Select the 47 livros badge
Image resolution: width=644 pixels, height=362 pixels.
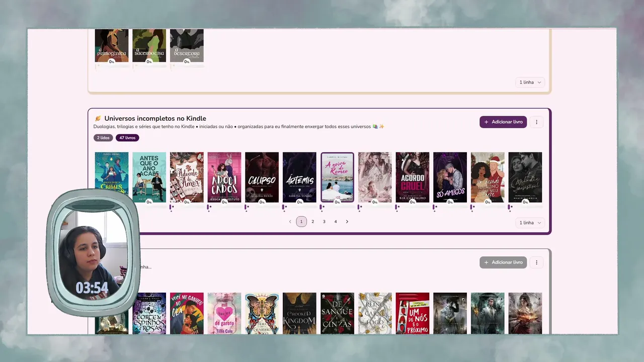(127, 138)
